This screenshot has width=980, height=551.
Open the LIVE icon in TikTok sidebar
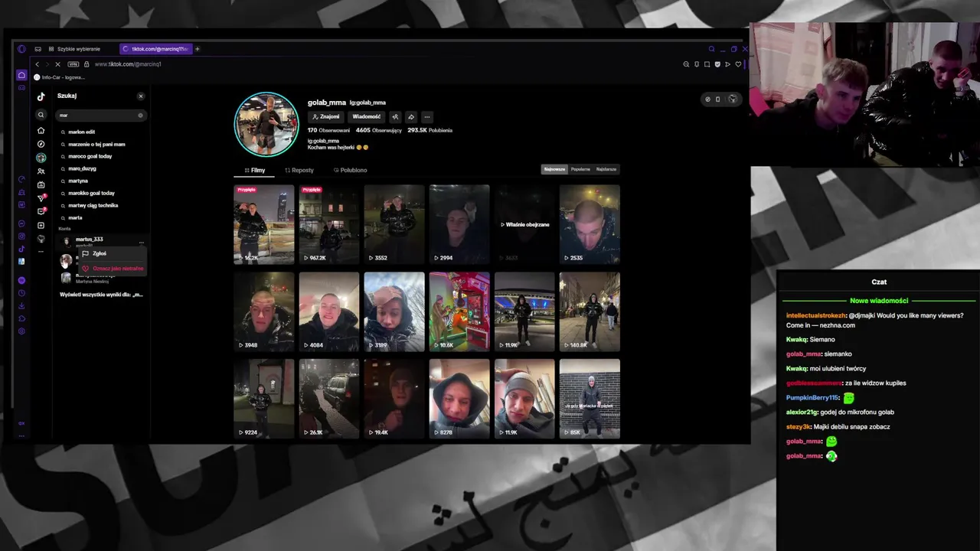41,184
